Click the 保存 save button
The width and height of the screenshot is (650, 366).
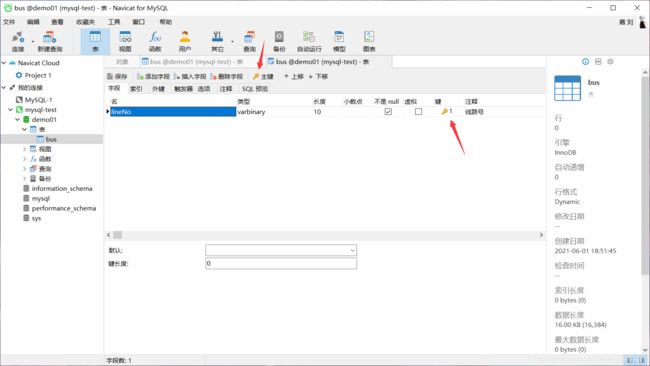click(x=117, y=76)
